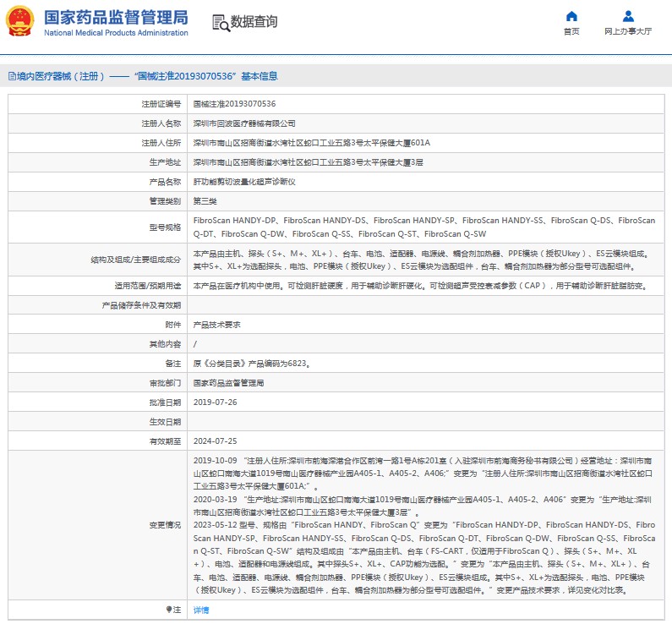Screen dimensions: 672x624
Task: Click the 国家药品监督管理局 site title
Action: [115, 19]
